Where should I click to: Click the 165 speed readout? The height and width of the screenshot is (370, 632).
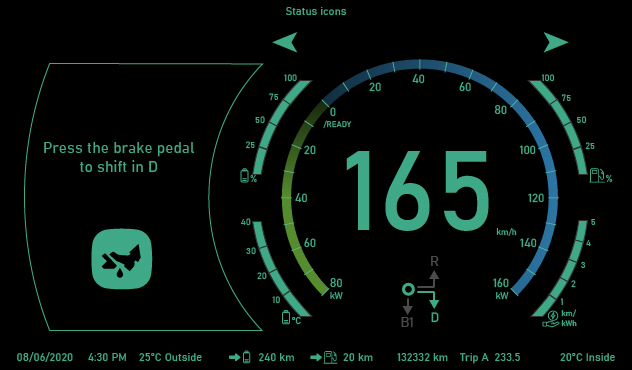(x=418, y=191)
